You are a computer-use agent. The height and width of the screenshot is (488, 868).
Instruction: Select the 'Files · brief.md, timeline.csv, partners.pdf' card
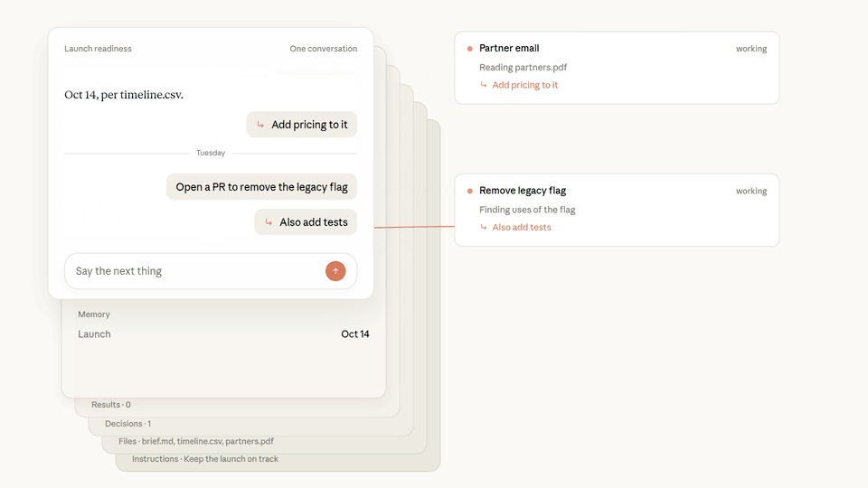(x=196, y=441)
